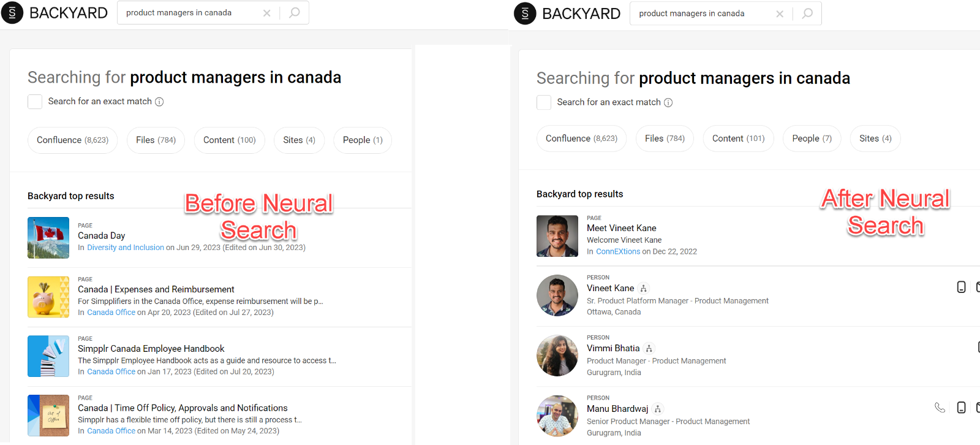The image size is (980, 445).
Task: Select Files (784) filter in left panel
Action: (x=156, y=140)
